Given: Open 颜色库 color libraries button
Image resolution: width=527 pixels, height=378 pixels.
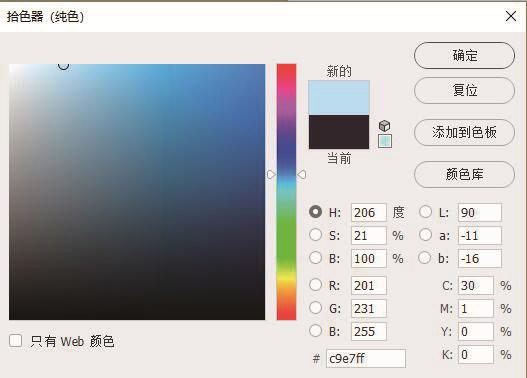Looking at the screenshot, I should coord(464,174).
